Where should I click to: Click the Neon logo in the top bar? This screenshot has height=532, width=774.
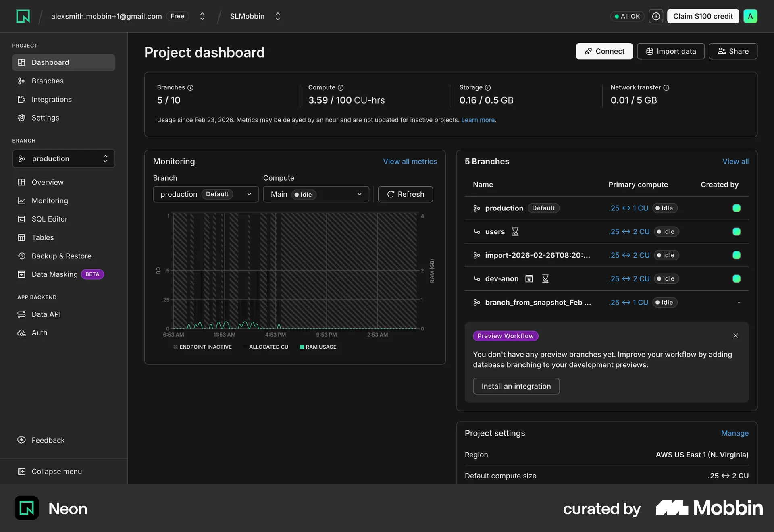tap(23, 16)
